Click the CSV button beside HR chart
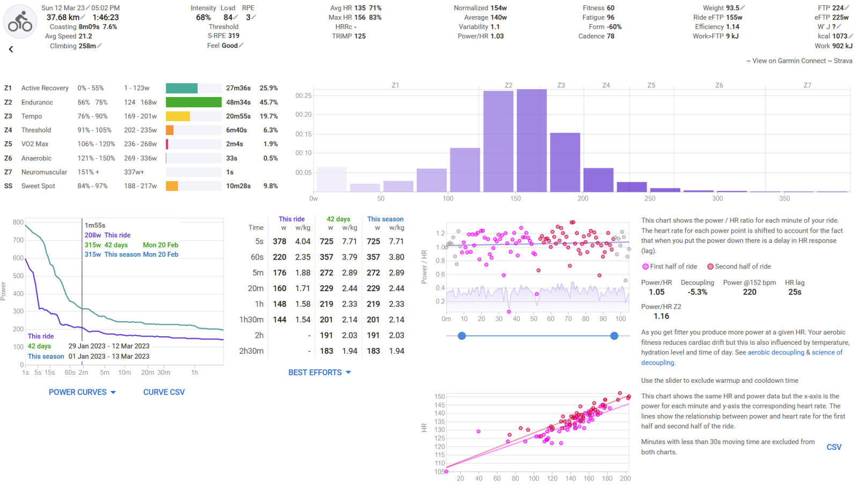Screen dimensions: 858x504 (x=834, y=447)
